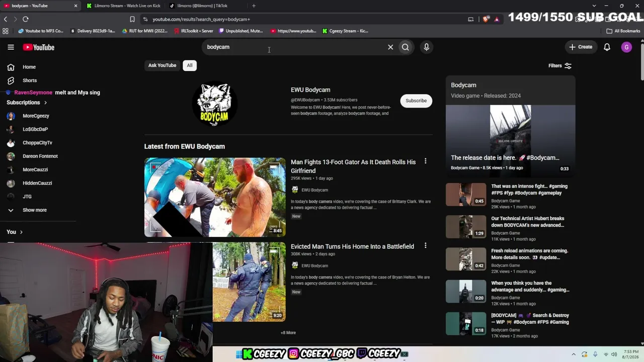Open the YouTube guide hamburger menu

(x=11, y=47)
